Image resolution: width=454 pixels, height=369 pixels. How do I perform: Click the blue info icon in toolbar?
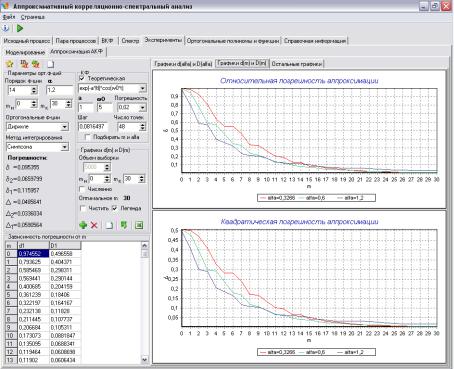6,28
